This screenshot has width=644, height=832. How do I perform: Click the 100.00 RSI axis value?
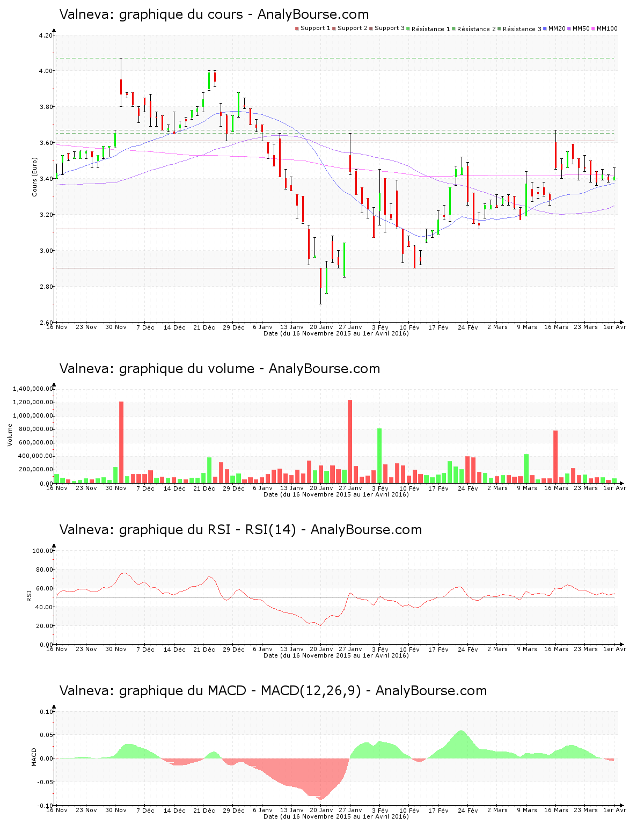coord(43,551)
